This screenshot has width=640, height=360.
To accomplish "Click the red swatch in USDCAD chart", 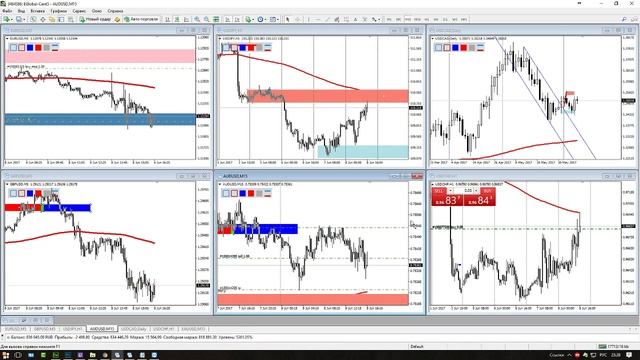I will 464,48.
